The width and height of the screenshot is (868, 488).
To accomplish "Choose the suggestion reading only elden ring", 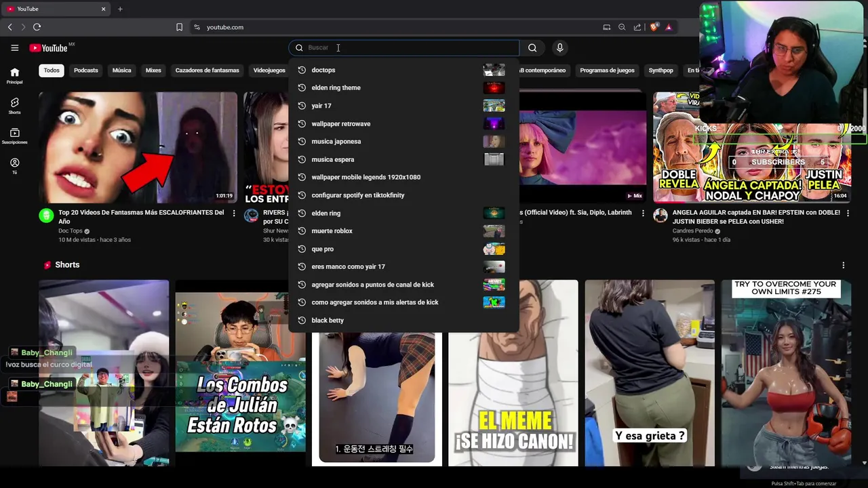I will [403, 213].
